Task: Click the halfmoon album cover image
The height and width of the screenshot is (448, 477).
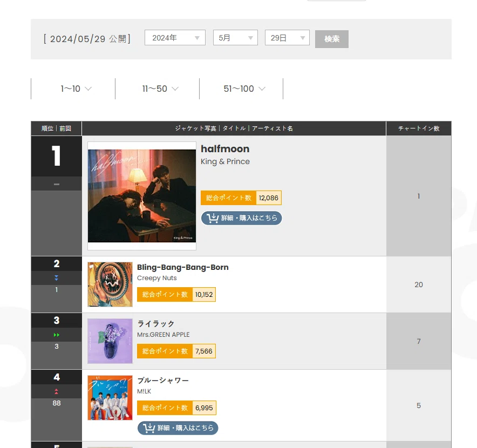Action: (142, 196)
